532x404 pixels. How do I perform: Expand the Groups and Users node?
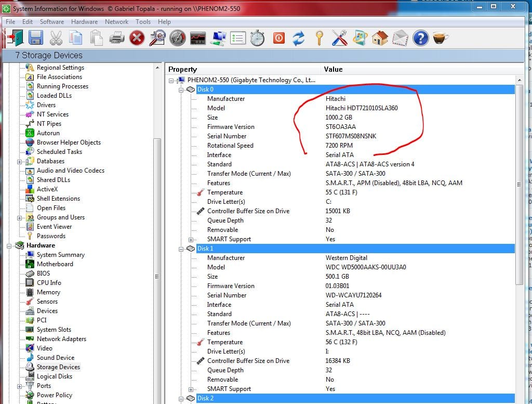[19, 218]
